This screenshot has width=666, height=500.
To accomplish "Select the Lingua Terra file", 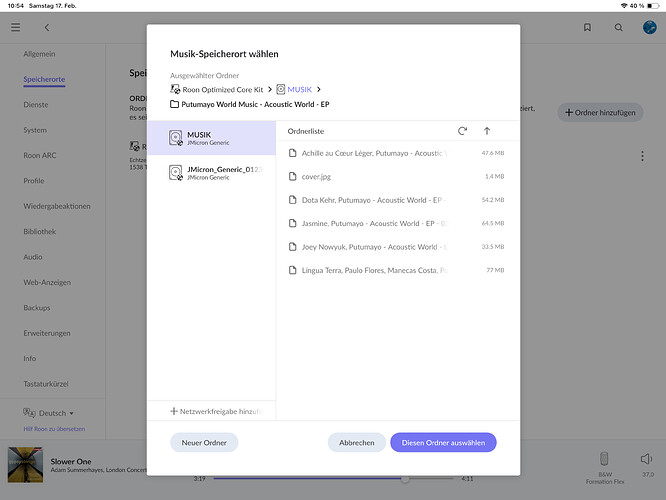I will tap(396, 270).
